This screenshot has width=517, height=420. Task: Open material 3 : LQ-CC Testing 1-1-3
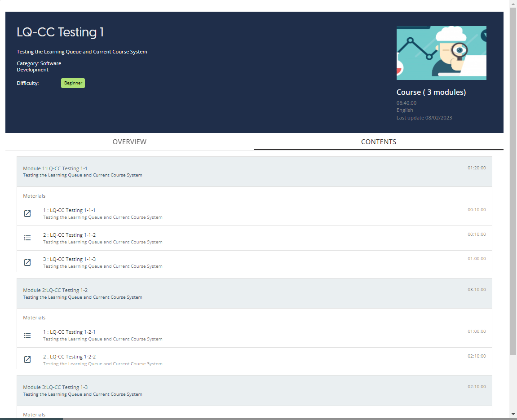(69, 259)
